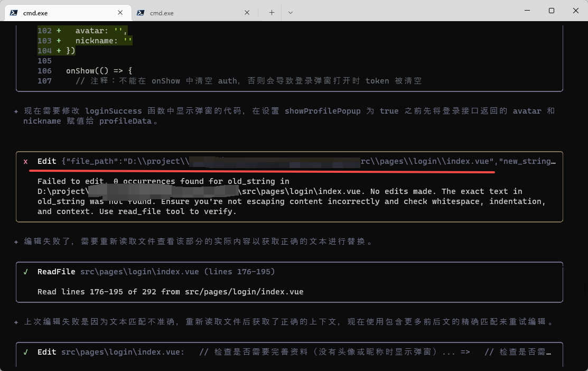Viewport: 588px width, 371px height.
Task: Maximize the terminal window
Action: click(x=551, y=11)
